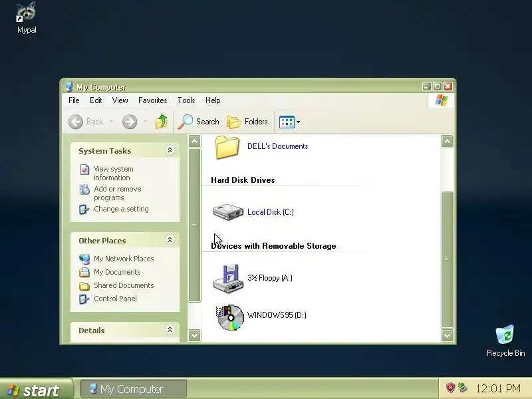532x399 pixels.
Task: Click the file list vertical scrollbar thumb
Action: [447, 259]
